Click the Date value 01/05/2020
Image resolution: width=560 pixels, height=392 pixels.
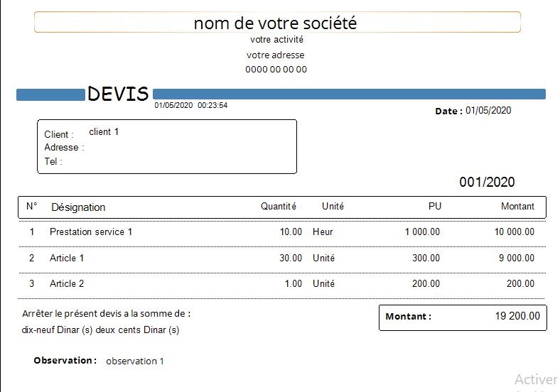click(488, 110)
